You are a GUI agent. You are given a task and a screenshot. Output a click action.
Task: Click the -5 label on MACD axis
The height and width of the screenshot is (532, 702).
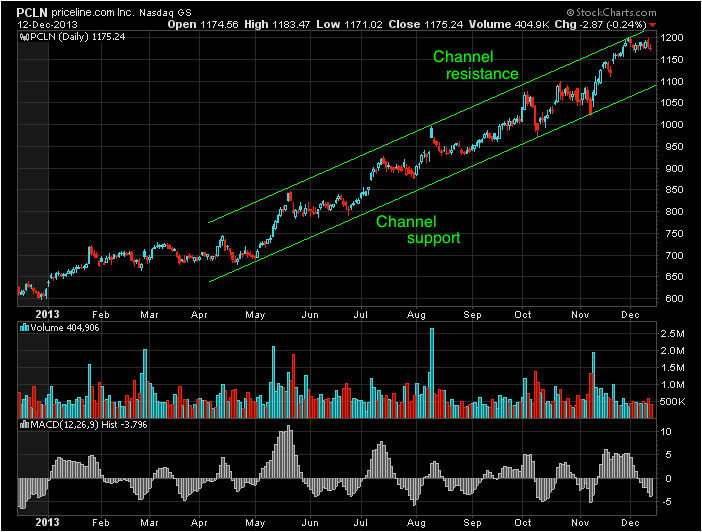666,502
